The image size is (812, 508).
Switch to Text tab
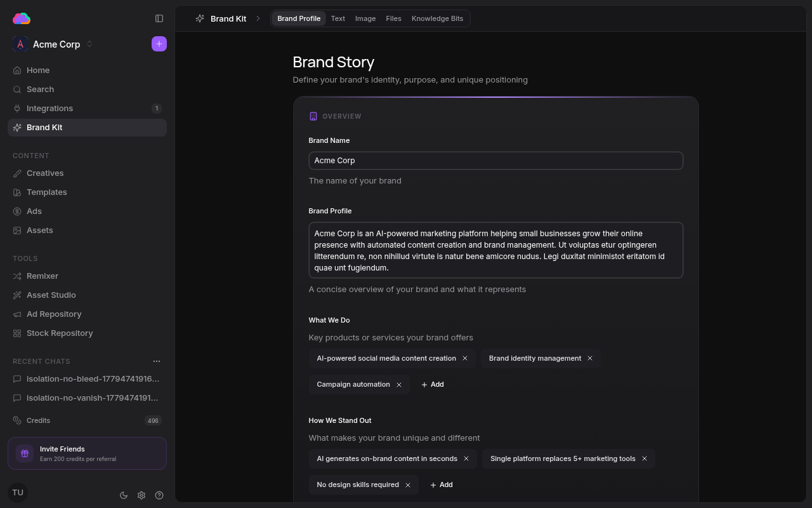click(x=338, y=18)
